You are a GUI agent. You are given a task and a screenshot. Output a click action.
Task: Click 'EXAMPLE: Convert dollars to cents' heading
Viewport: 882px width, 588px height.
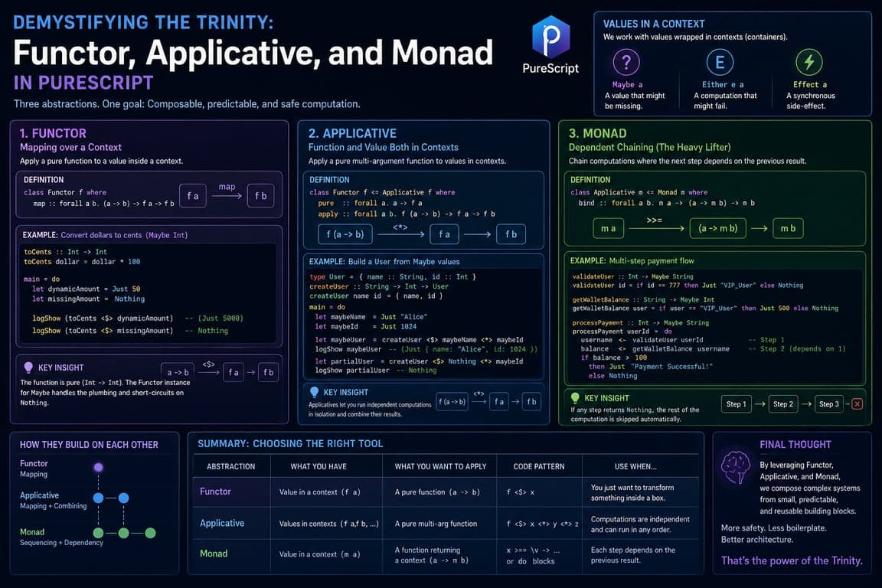[105, 235]
